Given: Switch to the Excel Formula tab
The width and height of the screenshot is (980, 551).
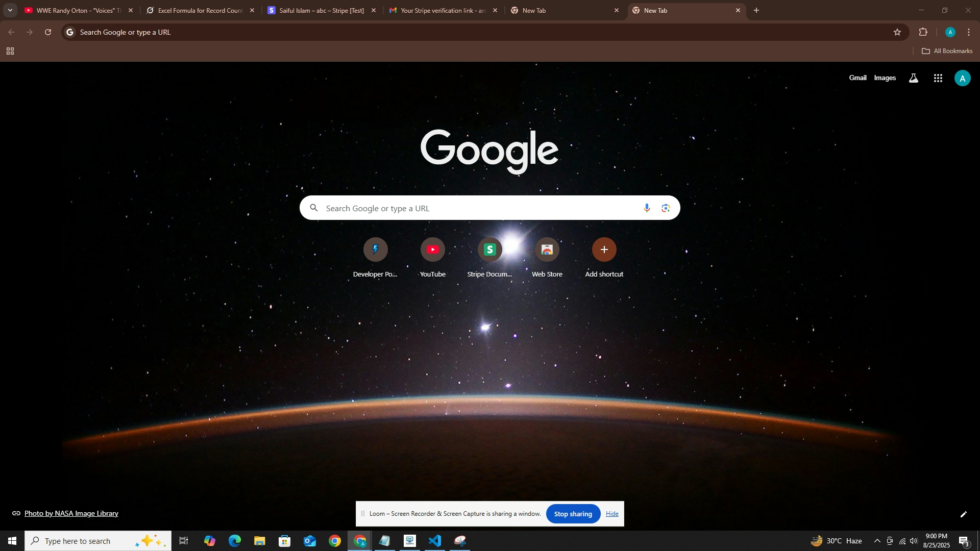Looking at the screenshot, I should (200, 10).
